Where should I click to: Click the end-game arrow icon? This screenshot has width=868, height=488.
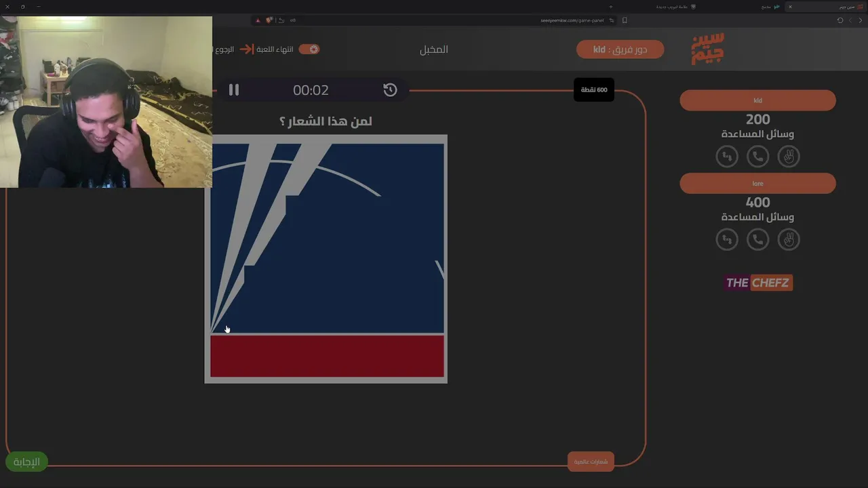point(247,49)
